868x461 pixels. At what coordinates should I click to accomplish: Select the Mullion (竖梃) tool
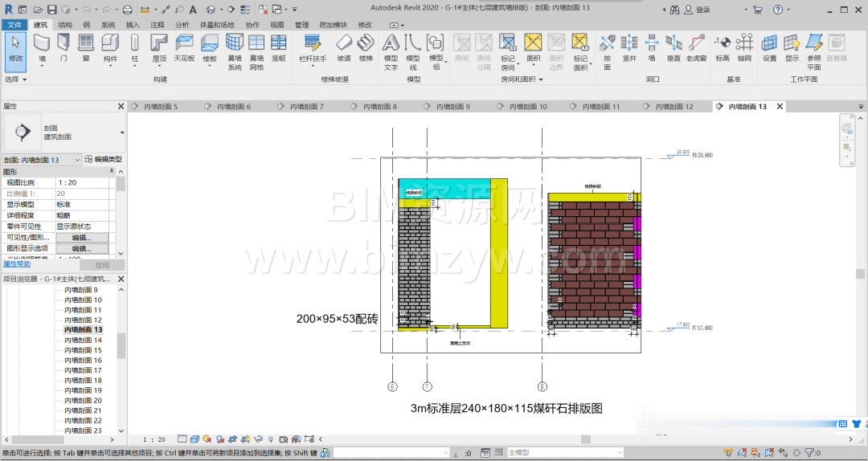278,47
